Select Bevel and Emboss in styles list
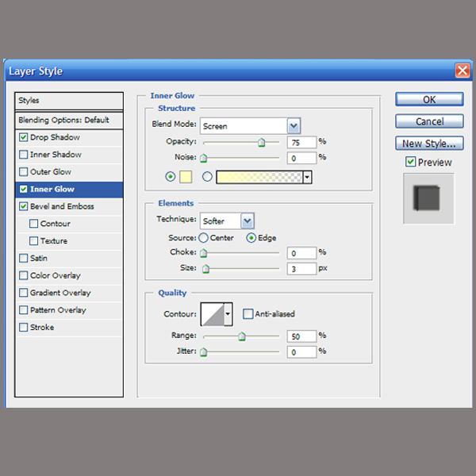 pyautogui.click(x=62, y=206)
